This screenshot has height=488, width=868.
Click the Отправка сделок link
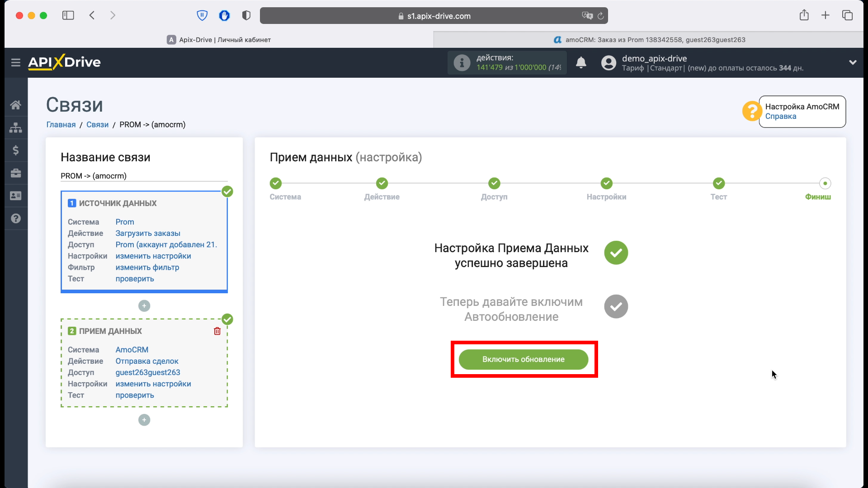[147, 361]
